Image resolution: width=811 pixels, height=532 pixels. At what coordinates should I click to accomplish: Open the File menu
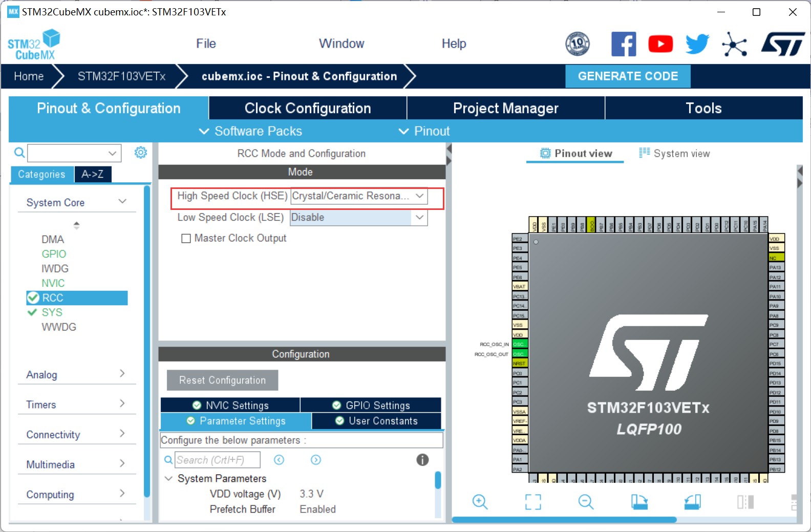206,44
